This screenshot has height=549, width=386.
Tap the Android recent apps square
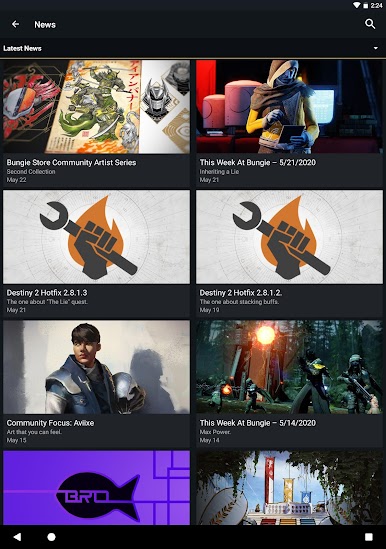pos(368,537)
